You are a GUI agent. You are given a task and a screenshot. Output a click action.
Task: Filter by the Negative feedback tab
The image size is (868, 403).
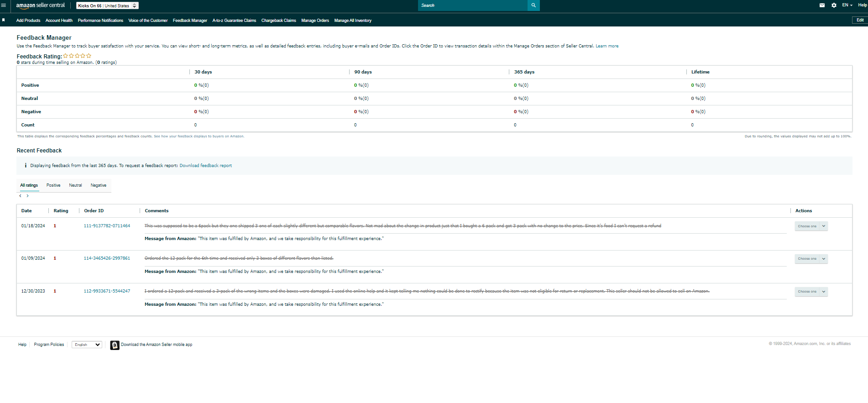coord(99,185)
